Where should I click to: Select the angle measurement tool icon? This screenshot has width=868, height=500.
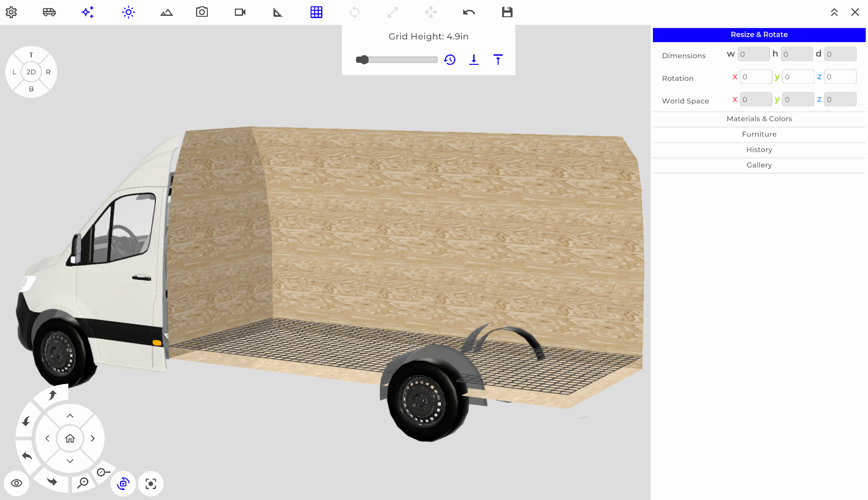click(278, 12)
